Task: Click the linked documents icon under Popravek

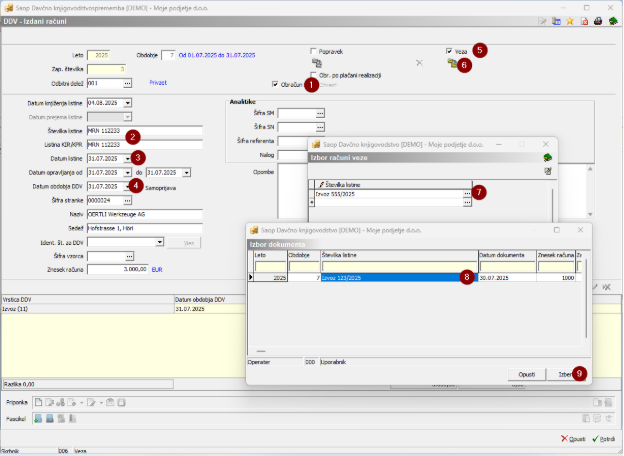Action: click(317, 63)
